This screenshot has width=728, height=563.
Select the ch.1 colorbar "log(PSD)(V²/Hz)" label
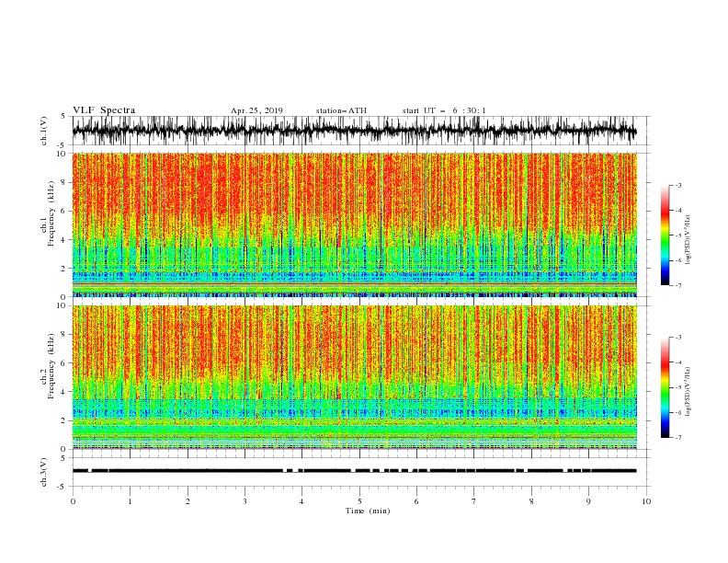pos(688,240)
